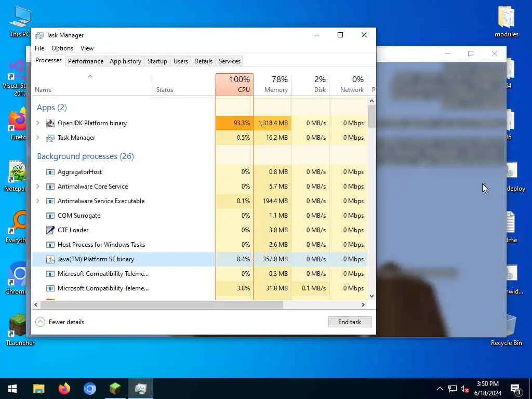Click the 194.4 MB memory cell
This screenshot has height=399, width=532.
[x=272, y=201]
